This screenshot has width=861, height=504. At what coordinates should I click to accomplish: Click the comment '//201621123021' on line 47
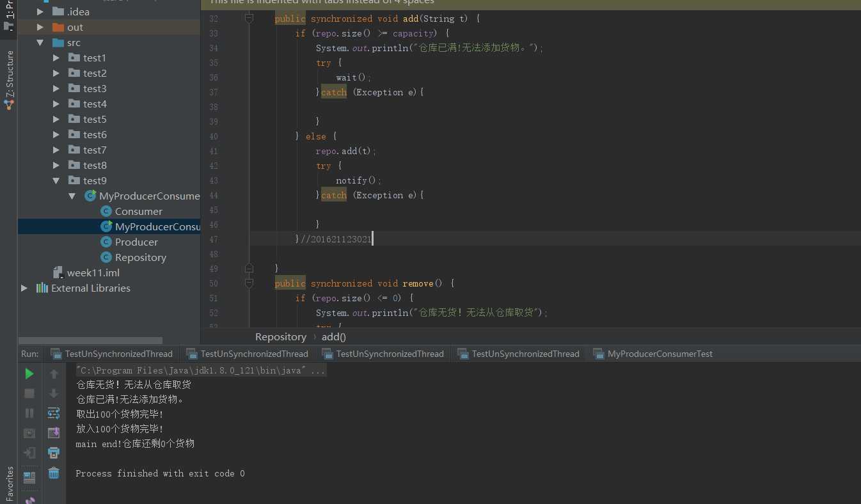coord(336,239)
